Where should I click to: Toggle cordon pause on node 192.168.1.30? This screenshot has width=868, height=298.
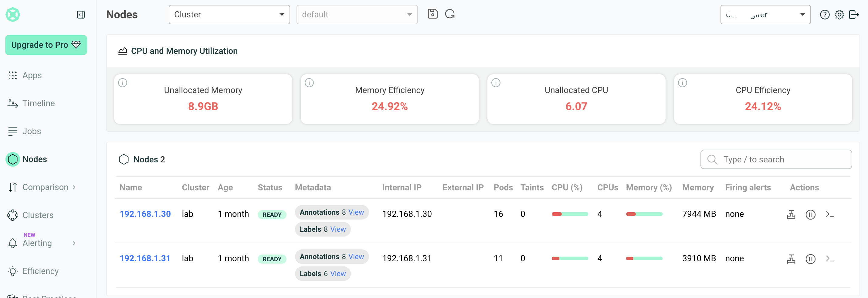click(810, 214)
